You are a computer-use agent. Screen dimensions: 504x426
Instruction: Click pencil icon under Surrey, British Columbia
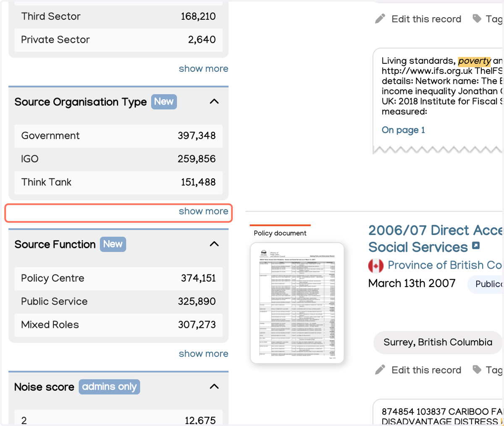tap(380, 370)
